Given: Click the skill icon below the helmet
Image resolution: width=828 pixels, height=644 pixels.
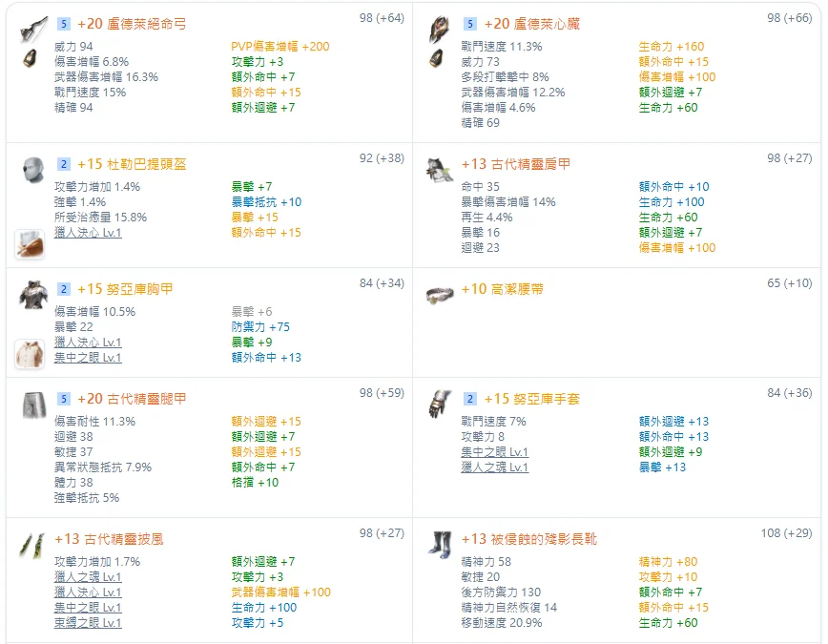Looking at the screenshot, I should pyautogui.click(x=29, y=244).
